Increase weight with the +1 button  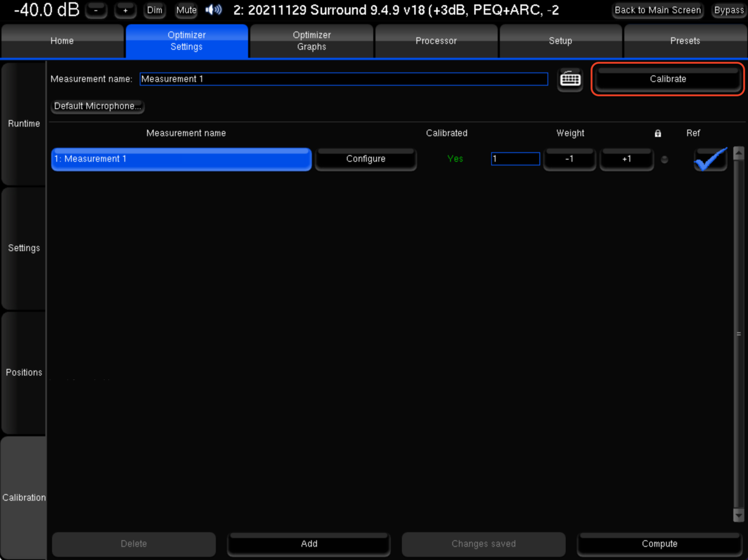coord(627,159)
